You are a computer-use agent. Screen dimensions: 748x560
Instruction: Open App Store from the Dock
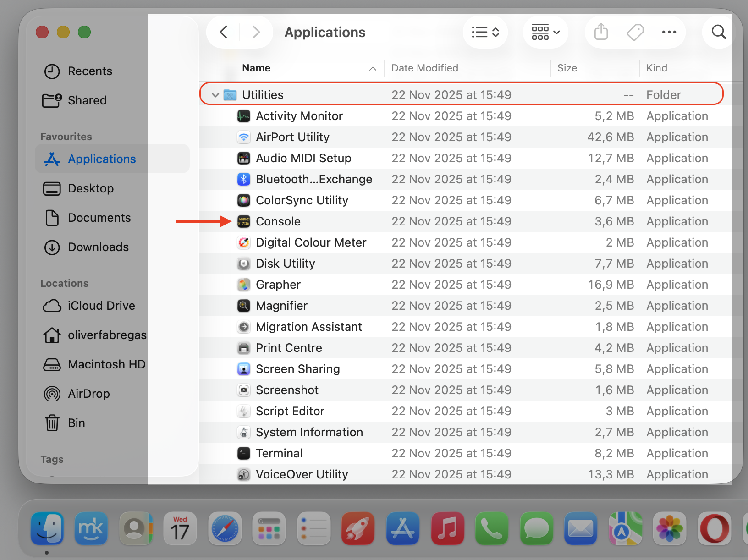pos(403,528)
